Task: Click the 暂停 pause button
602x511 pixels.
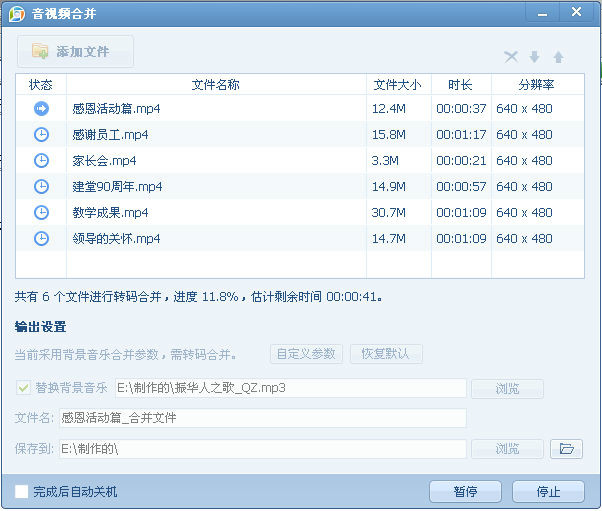Action: pos(465,491)
